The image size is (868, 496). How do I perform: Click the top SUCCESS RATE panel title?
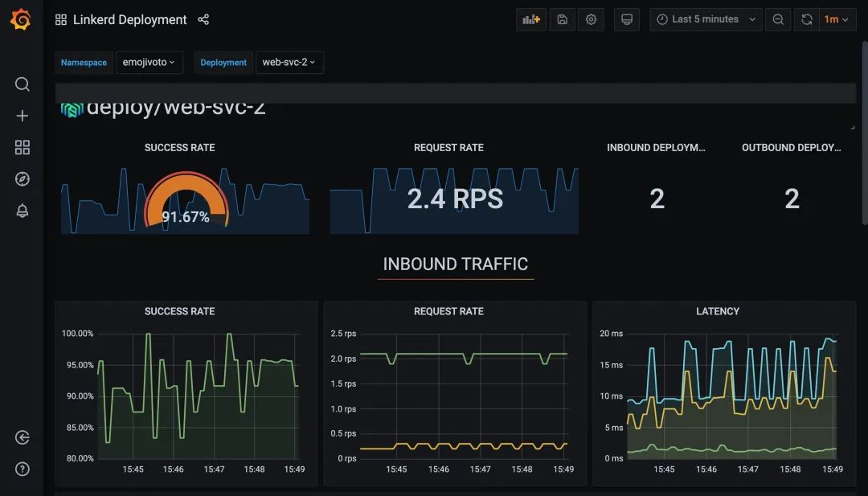click(x=179, y=148)
